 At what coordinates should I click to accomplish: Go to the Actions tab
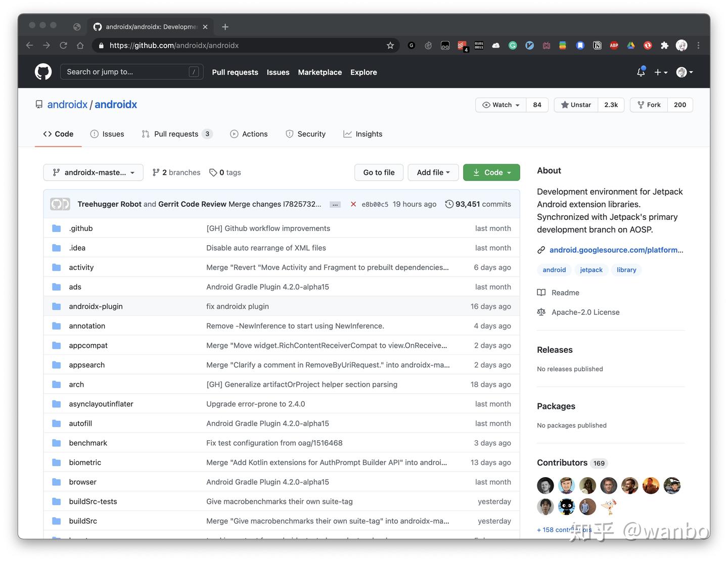pyautogui.click(x=249, y=134)
